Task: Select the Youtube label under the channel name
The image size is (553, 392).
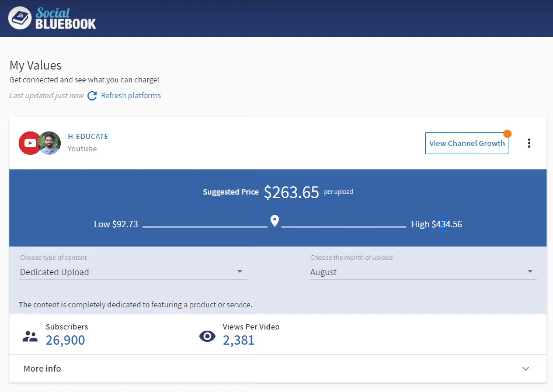Action: coord(82,148)
